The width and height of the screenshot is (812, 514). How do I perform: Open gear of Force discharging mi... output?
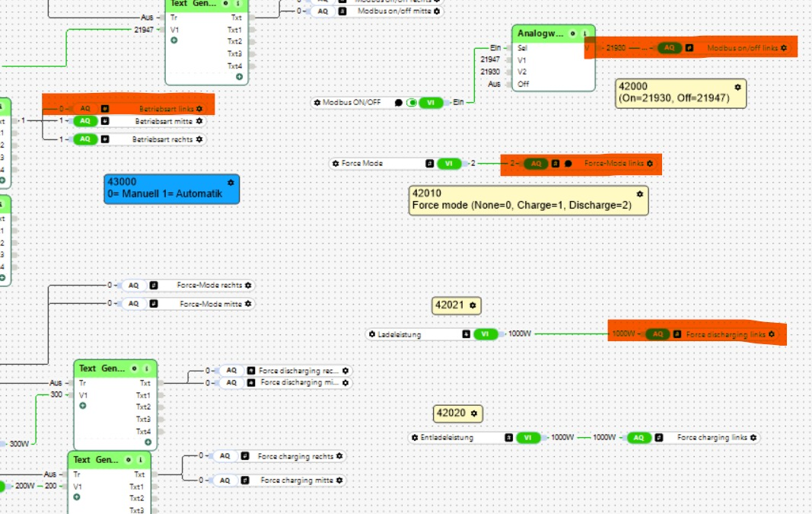345,382
